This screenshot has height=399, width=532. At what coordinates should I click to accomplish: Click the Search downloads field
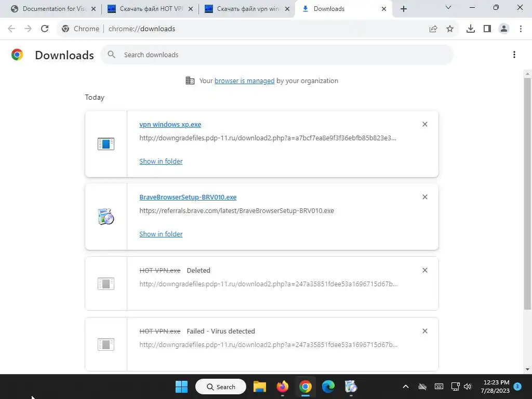[x=277, y=55]
